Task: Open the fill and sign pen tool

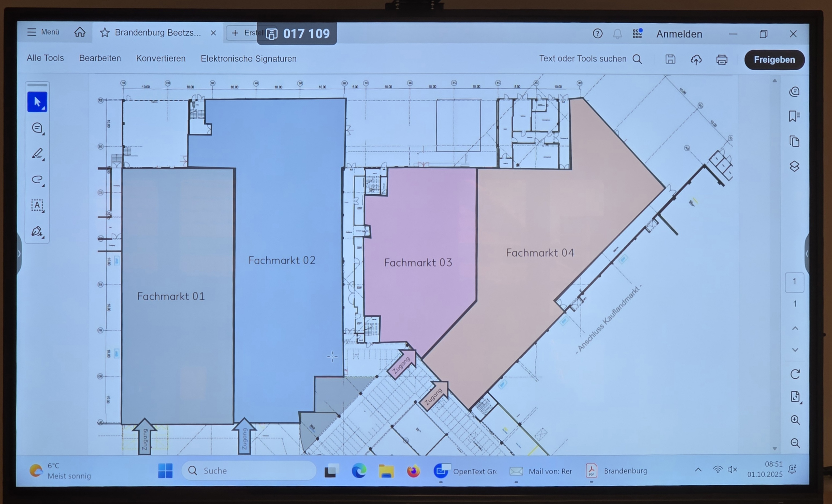Action: (x=37, y=231)
